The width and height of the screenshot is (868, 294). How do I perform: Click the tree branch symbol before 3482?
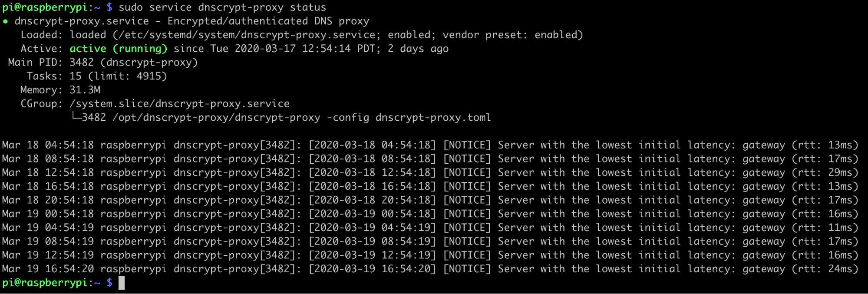tap(76, 116)
